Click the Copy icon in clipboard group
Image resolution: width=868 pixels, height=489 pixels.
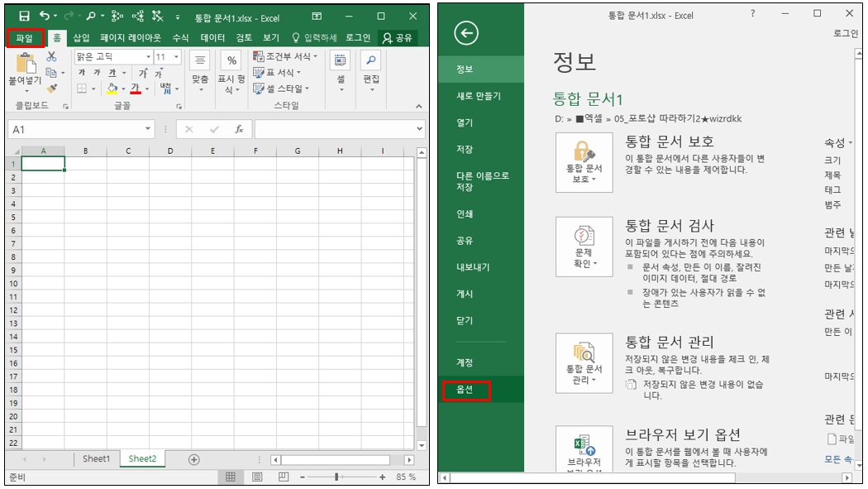[x=51, y=73]
